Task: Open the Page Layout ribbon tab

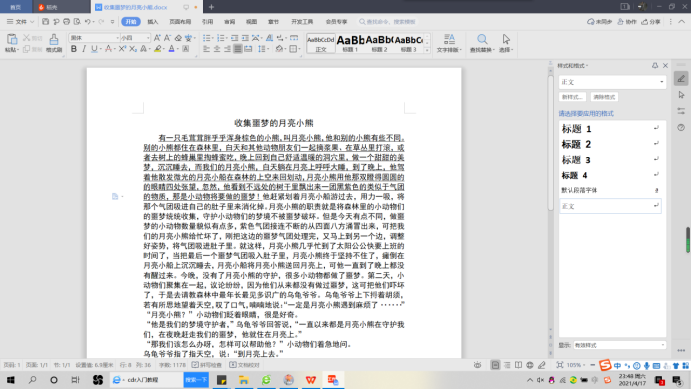Action: [x=180, y=22]
